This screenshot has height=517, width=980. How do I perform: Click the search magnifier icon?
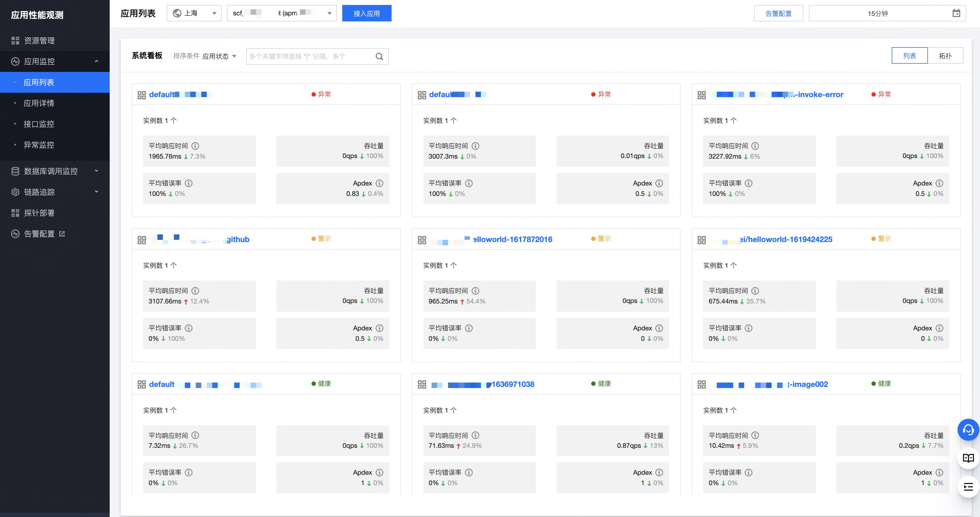[x=379, y=56]
